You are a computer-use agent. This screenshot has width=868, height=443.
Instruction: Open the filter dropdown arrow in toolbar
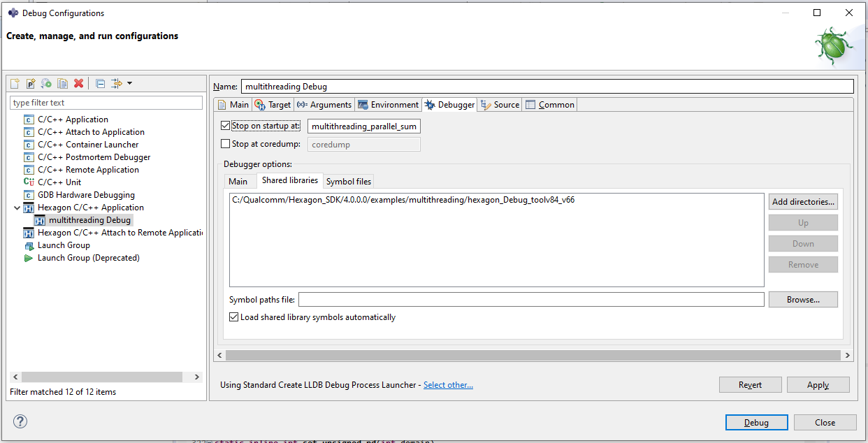(129, 83)
